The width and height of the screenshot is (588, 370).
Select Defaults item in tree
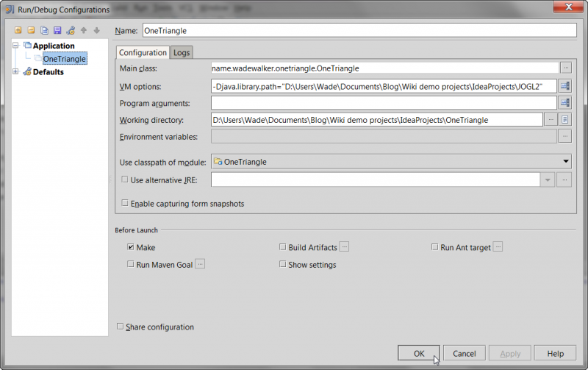pyautogui.click(x=48, y=71)
